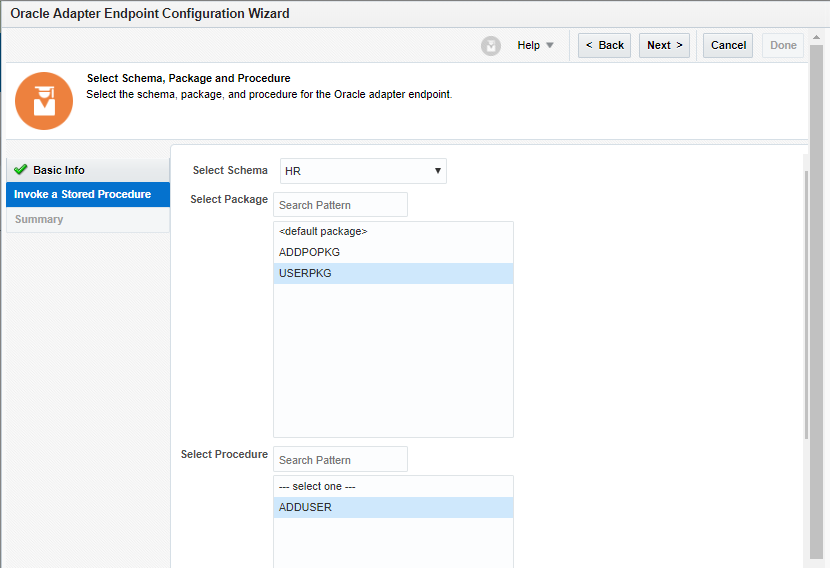Click the disabled Done button
Viewport: 830px width, 568px height.
[x=783, y=46]
